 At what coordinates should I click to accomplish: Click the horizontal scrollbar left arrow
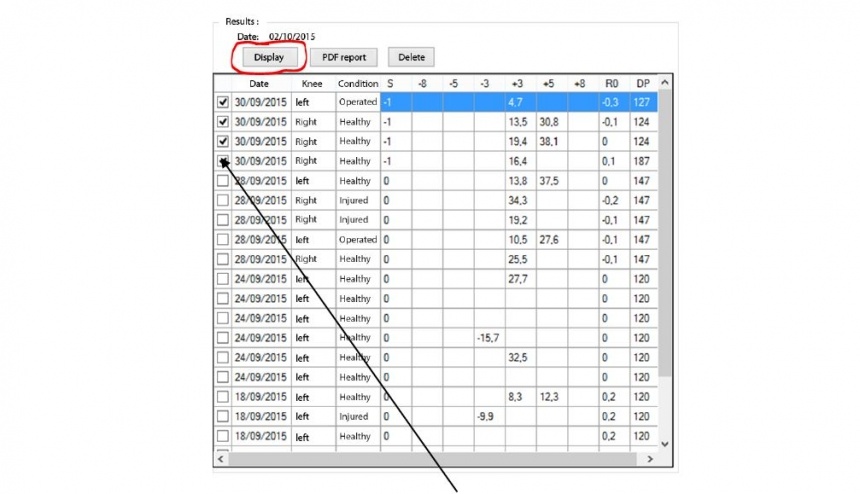[221, 459]
